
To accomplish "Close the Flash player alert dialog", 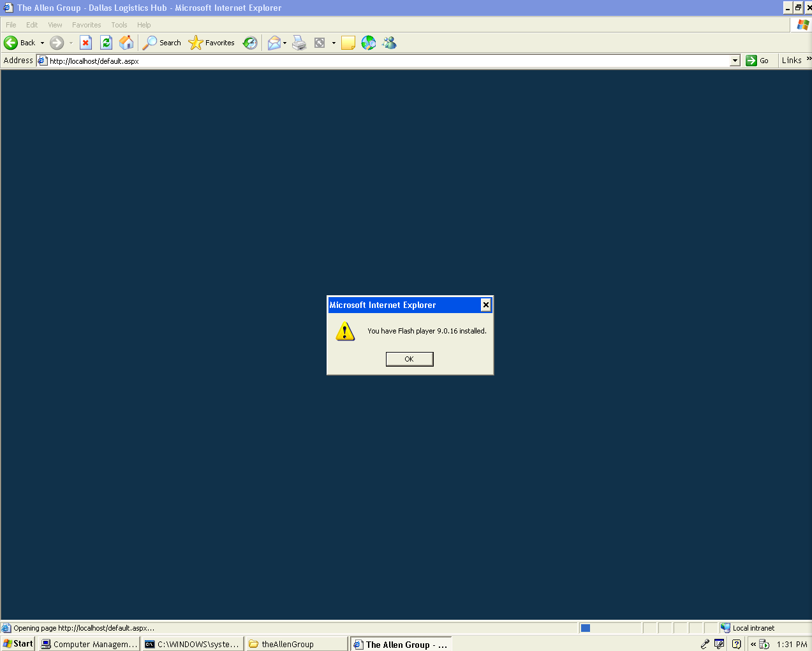I will tap(486, 305).
